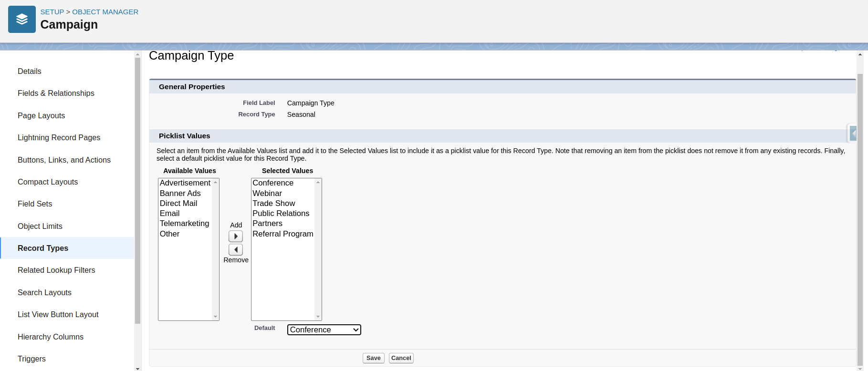The width and height of the screenshot is (868, 371).
Task: Cancel the picklist edit
Action: pyautogui.click(x=401, y=358)
